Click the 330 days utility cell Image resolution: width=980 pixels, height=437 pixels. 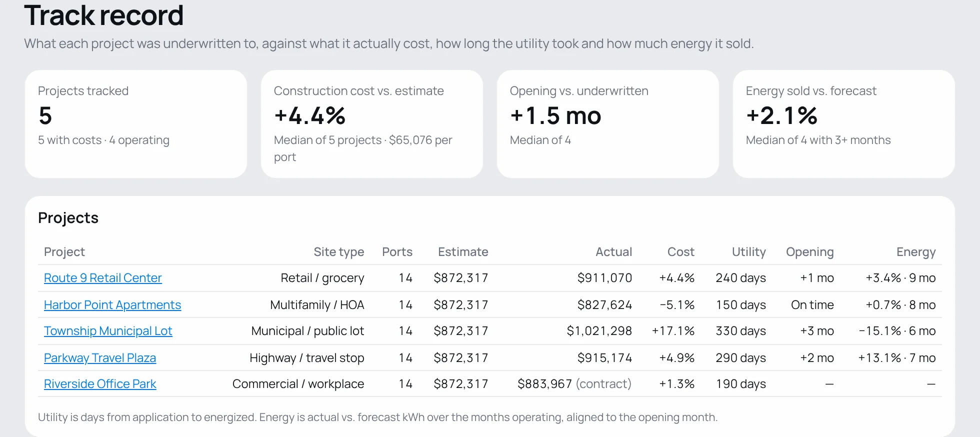(740, 331)
